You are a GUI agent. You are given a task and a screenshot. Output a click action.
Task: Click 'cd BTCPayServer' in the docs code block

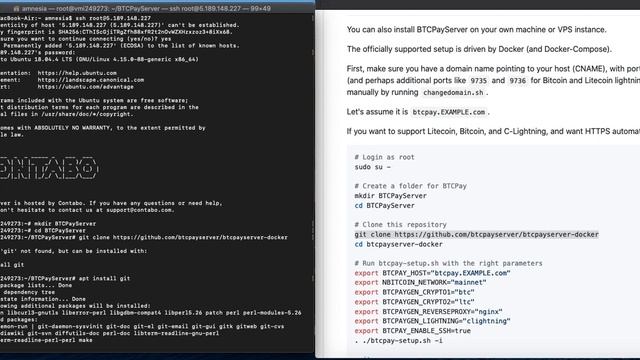[384, 206]
